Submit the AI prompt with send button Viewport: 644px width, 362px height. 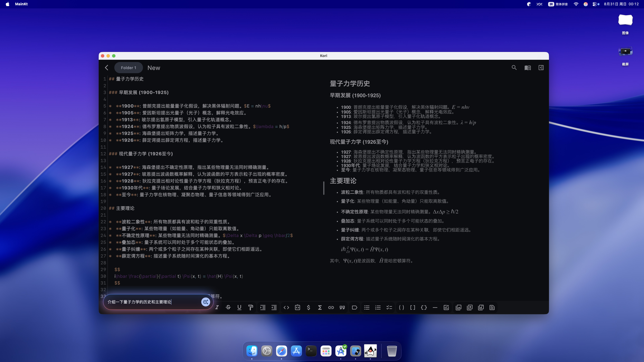[x=205, y=302]
